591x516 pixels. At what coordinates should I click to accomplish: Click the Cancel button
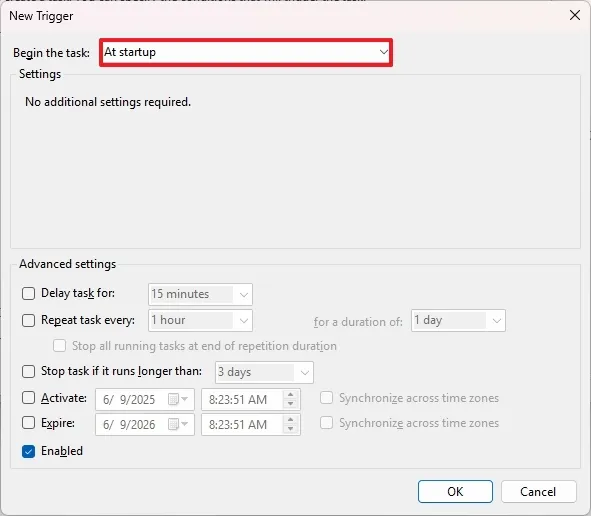[x=539, y=492]
